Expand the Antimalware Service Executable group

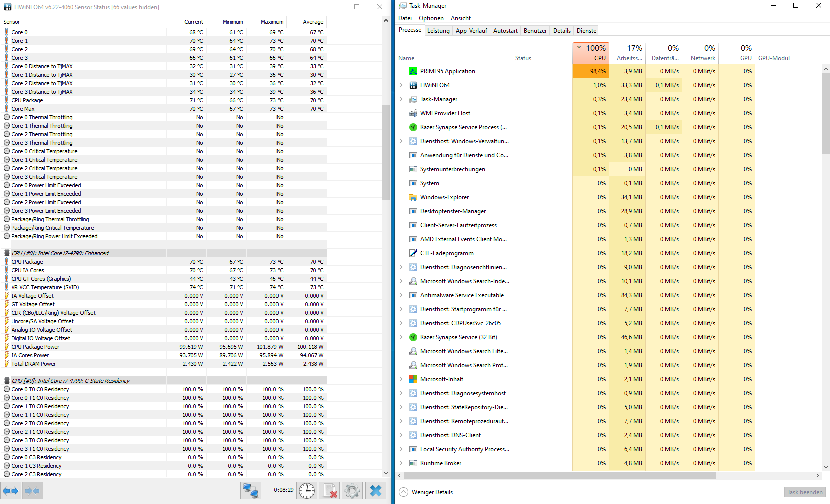coord(401,295)
